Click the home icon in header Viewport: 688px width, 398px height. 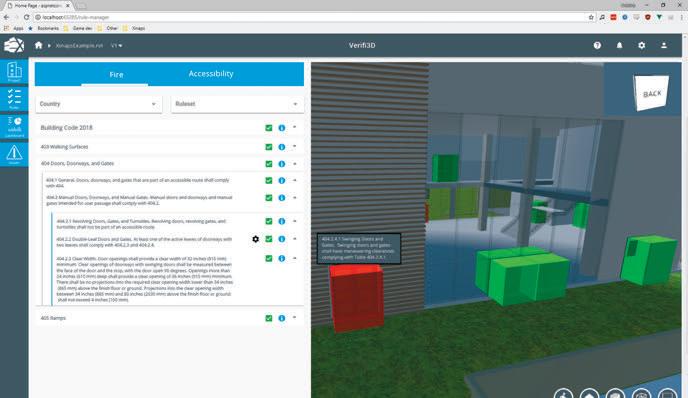click(x=39, y=45)
